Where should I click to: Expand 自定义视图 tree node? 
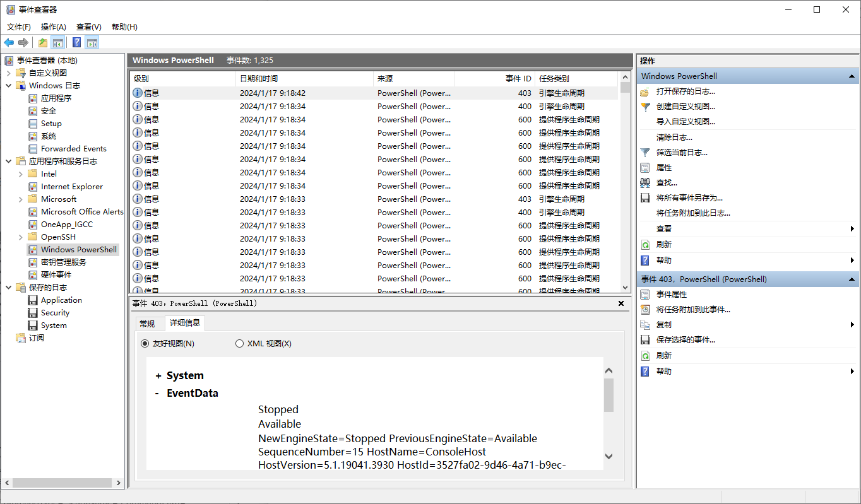[x=8, y=73]
